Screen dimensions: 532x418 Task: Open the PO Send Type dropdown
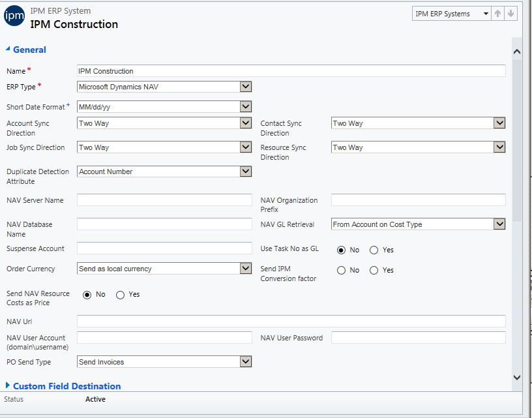pos(246,361)
